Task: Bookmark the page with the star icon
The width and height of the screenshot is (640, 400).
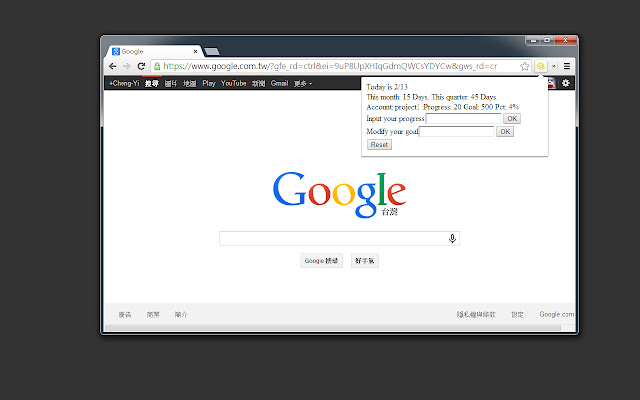Action: coord(524,66)
